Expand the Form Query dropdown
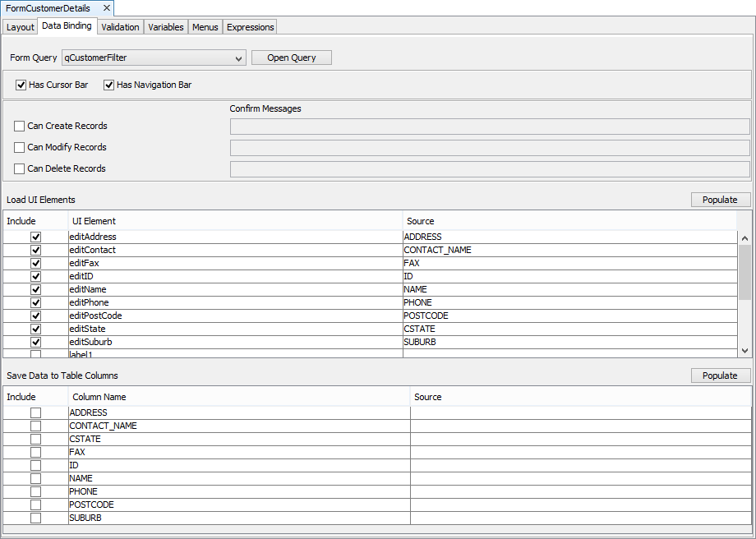Image resolution: width=756 pixels, height=539 pixels. click(x=238, y=58)
